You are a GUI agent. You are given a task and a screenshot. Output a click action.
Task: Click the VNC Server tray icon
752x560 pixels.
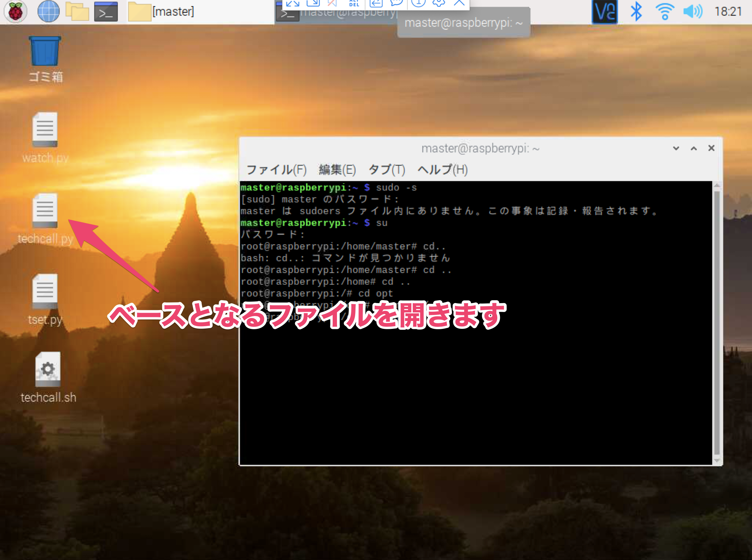pos(604,12)
